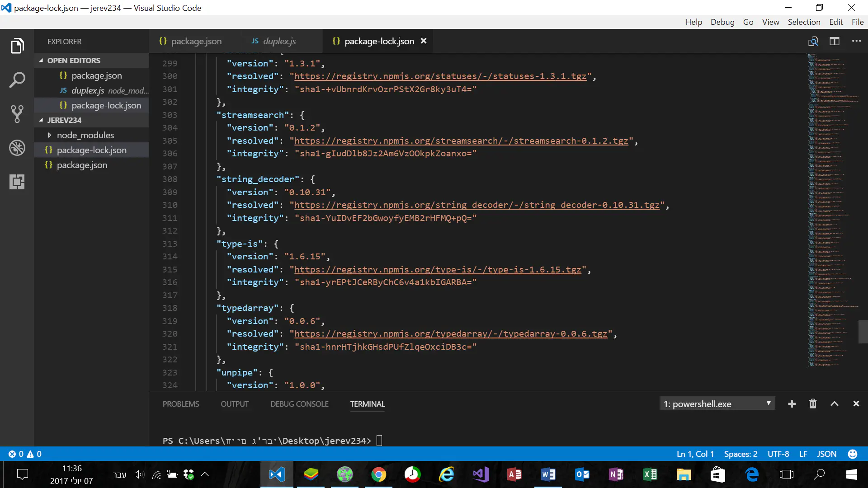Click the vertical scrollbar handle in editor
This screenshot has height=488, width=868.
click(863, 332)
